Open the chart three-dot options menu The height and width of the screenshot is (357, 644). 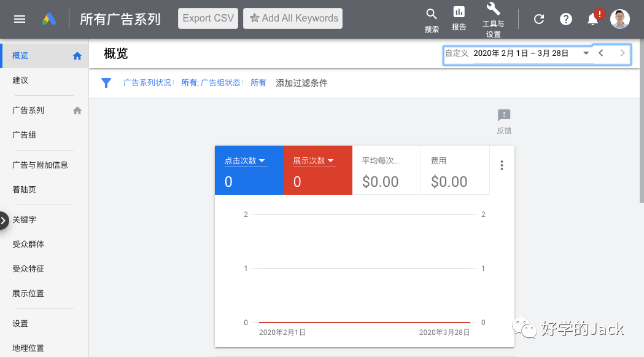point(502,165)
